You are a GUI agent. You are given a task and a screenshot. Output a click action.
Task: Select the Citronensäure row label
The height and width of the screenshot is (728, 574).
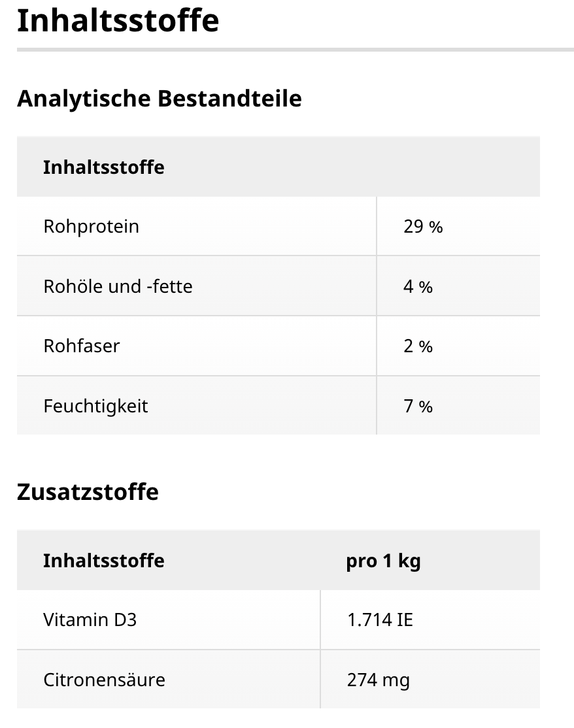coord(104,680)
